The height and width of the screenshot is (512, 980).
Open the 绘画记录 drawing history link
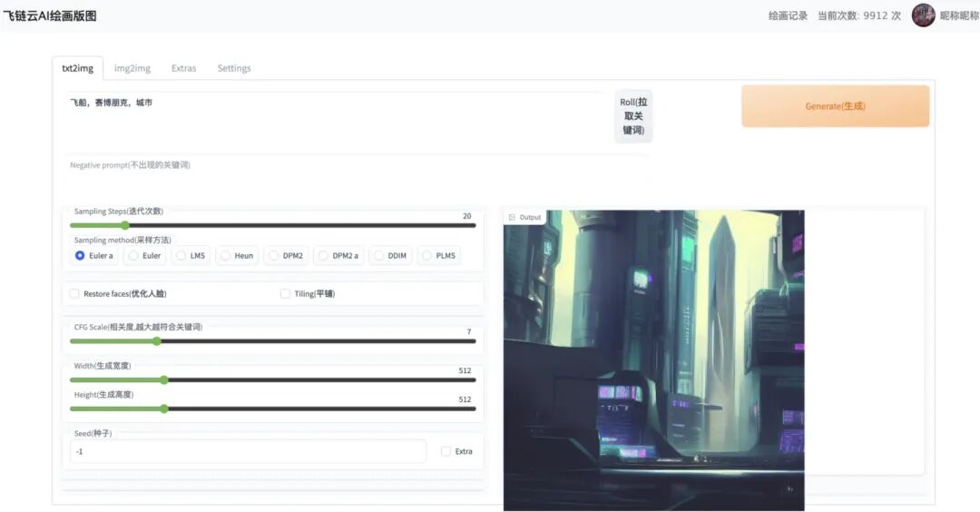tap(788, 15)
